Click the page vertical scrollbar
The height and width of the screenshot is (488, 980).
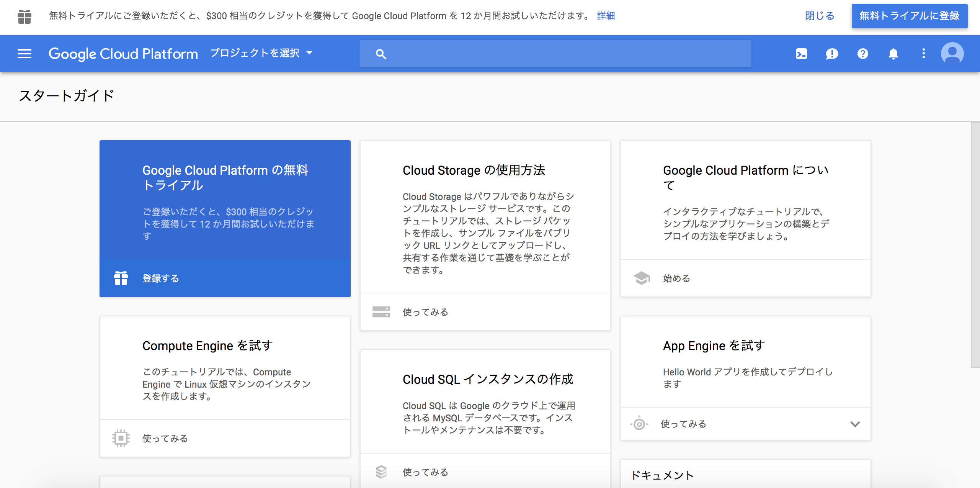[975, 245]
